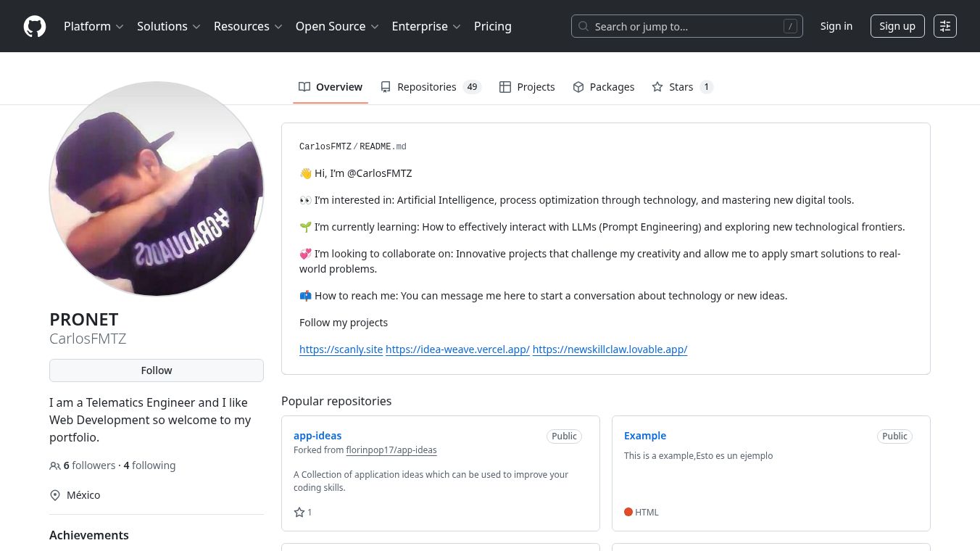The height and width of the screenshot is (551, 980).
Task: Open the profile avatar picture
Action: click(157, 188)
